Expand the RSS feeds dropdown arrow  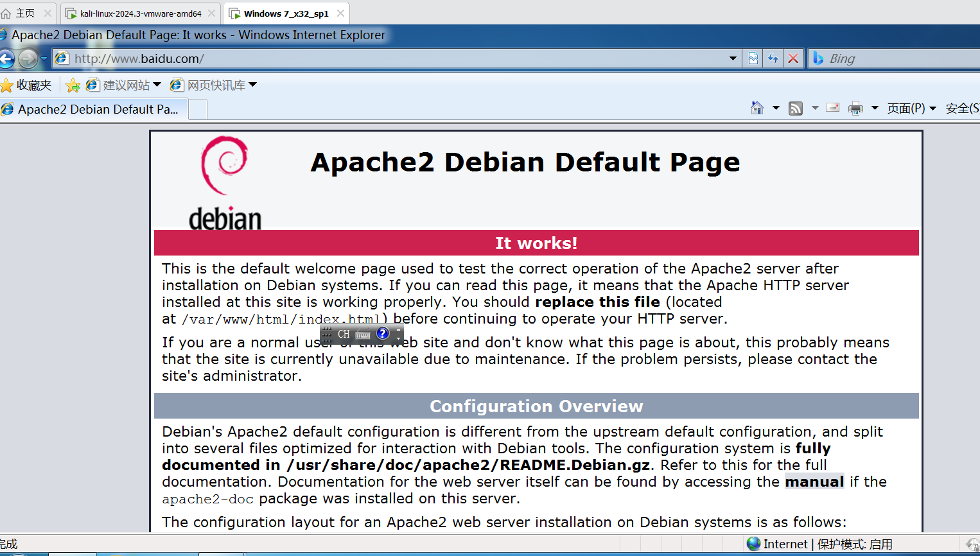tap(815, 108)
